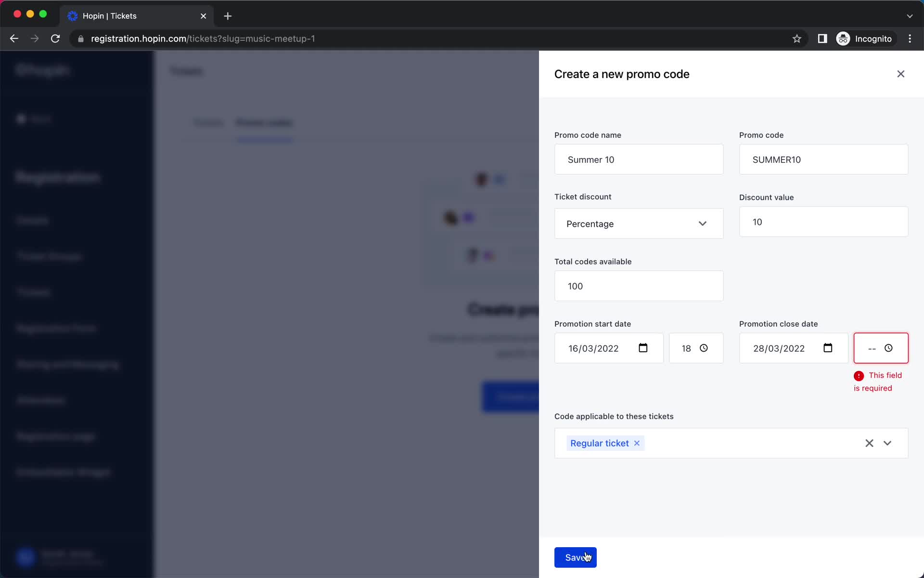924x578 pixels.
Task: View site security lock info
Action: tap(81, 39)
